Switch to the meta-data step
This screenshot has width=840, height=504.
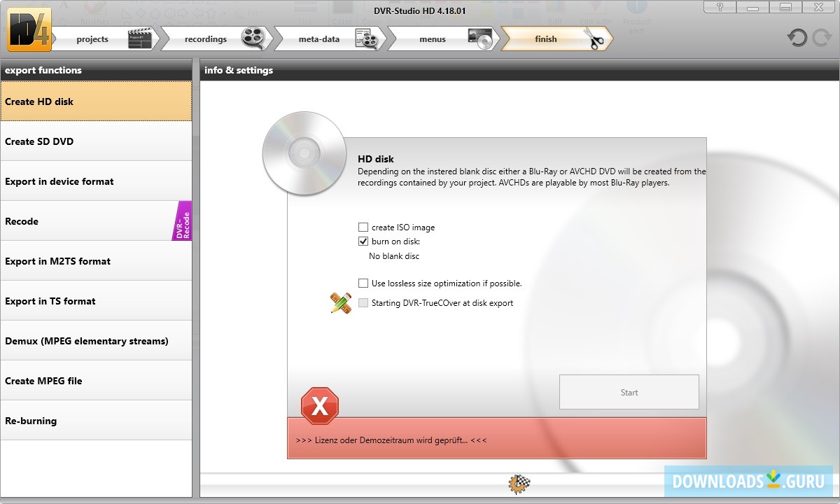coord(329,39)
